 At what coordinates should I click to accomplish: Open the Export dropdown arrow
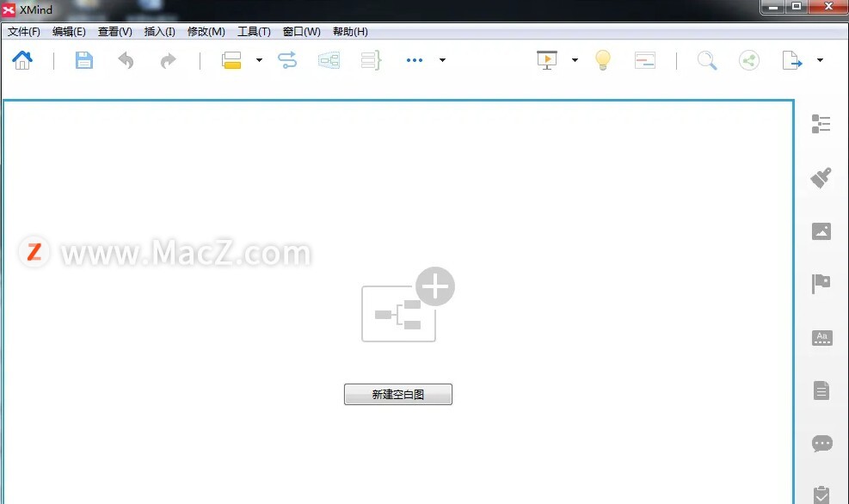point(821,60)
